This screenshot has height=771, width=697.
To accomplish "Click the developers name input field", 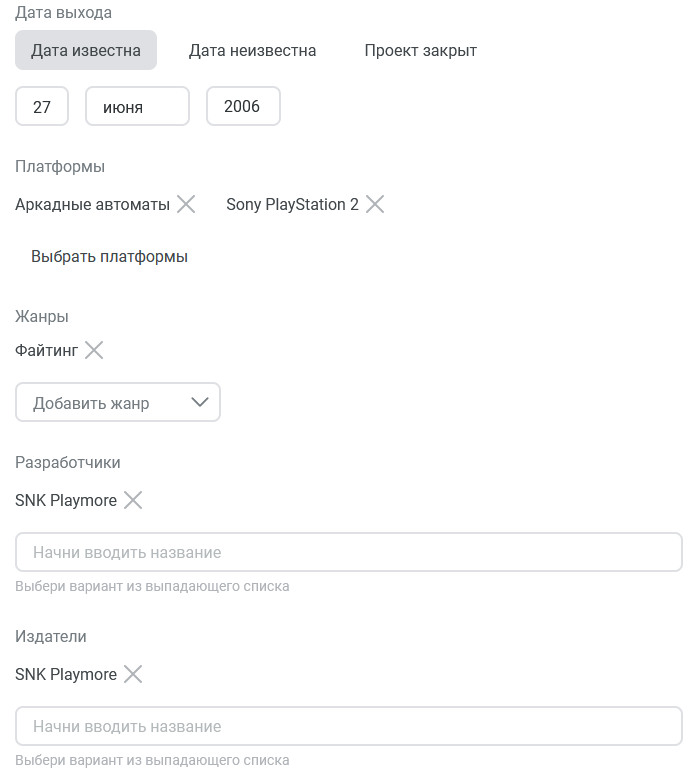I will coord(349,552).
